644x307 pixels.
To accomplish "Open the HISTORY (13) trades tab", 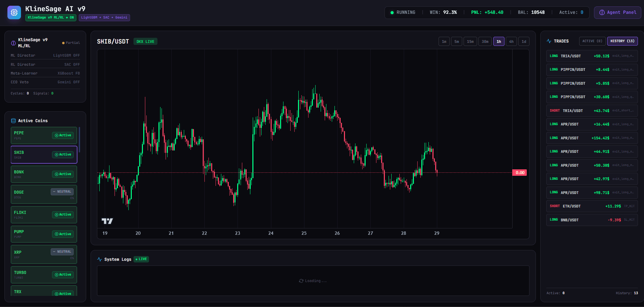I will pyautogui.click(x=622, y=41).
